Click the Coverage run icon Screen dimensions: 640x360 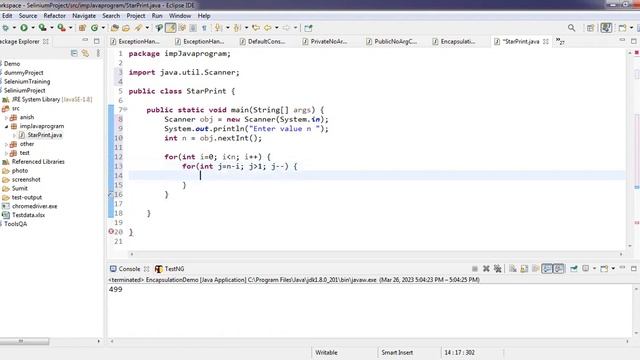(42, 28)
